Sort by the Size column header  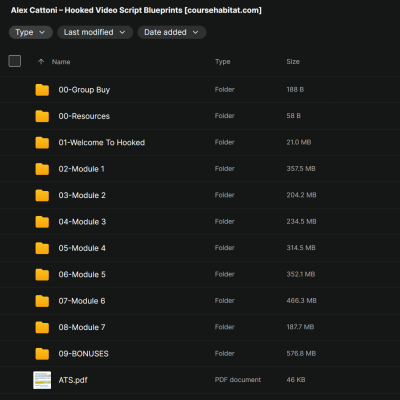tap(293, 62)
